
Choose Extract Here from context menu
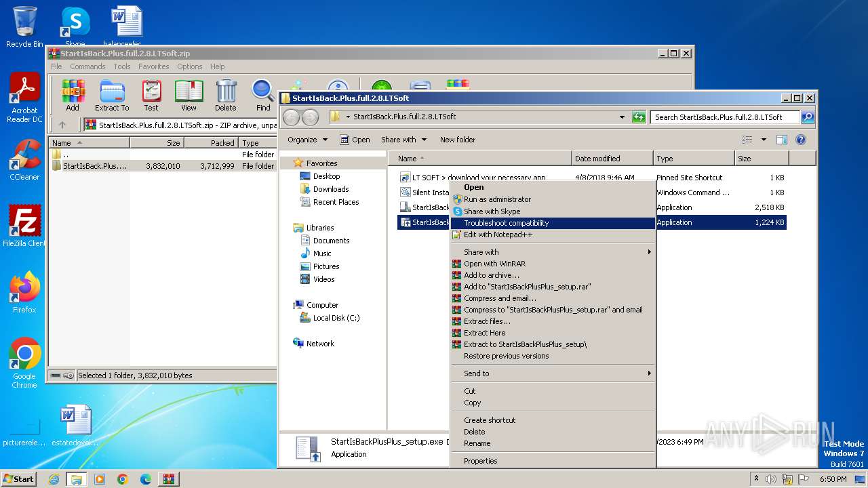[553, 333]
